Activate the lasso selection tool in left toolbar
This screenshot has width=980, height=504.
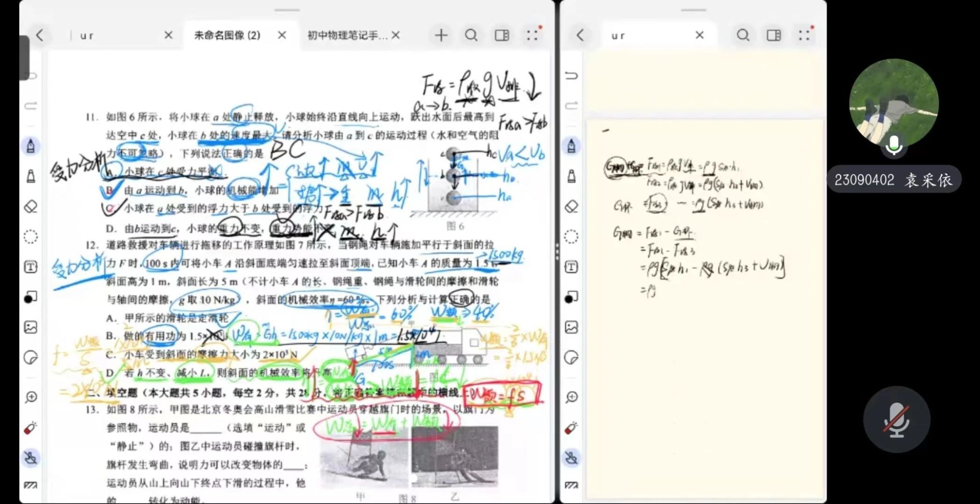(31, 237)
